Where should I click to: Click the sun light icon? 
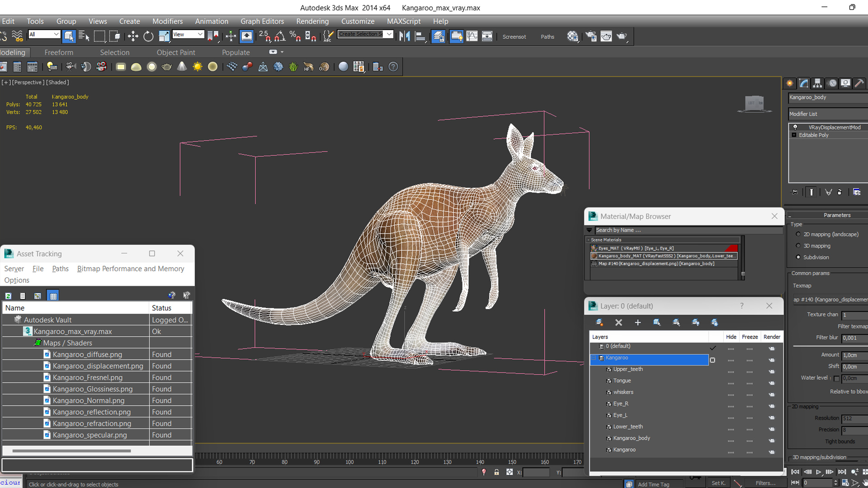coord(198,67)
